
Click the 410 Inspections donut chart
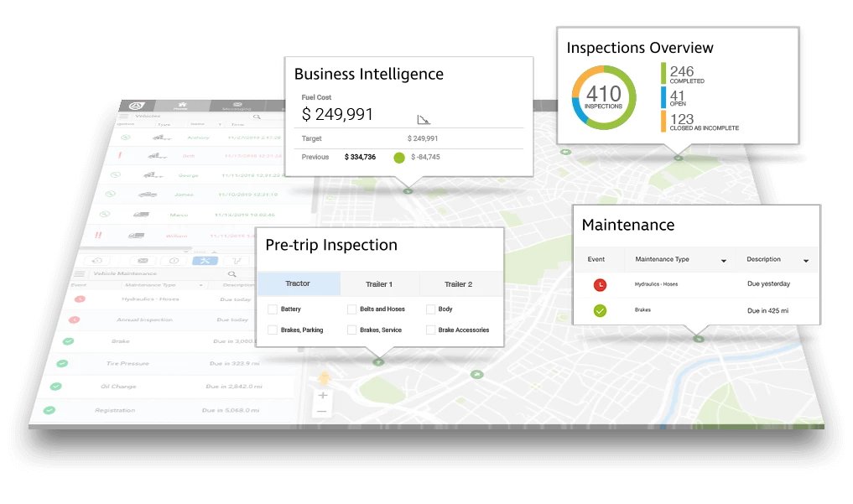[603, 98]
